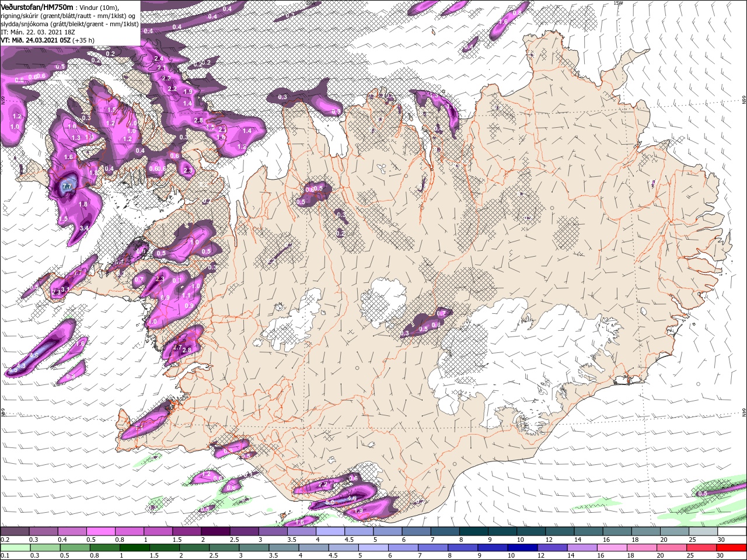
Task: Click the 'VT: Mið. 24.03.2021 05Z' valid time
Action: click(36, 40)
